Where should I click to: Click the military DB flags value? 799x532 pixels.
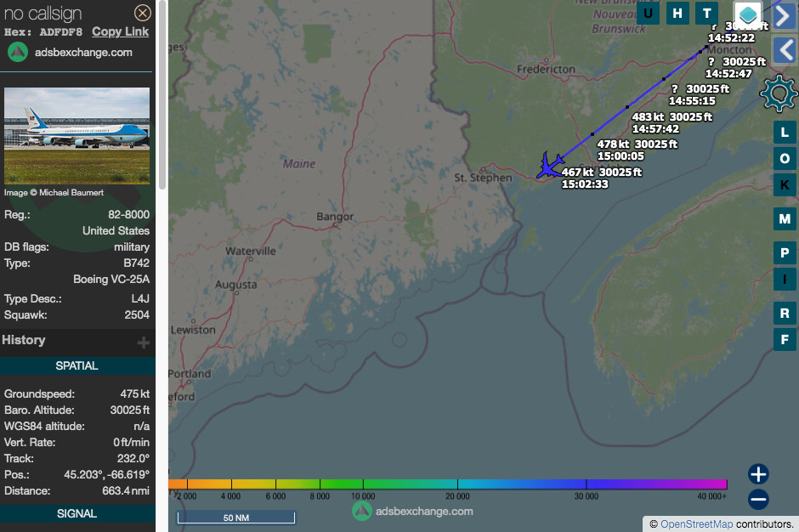coord(132,247)
